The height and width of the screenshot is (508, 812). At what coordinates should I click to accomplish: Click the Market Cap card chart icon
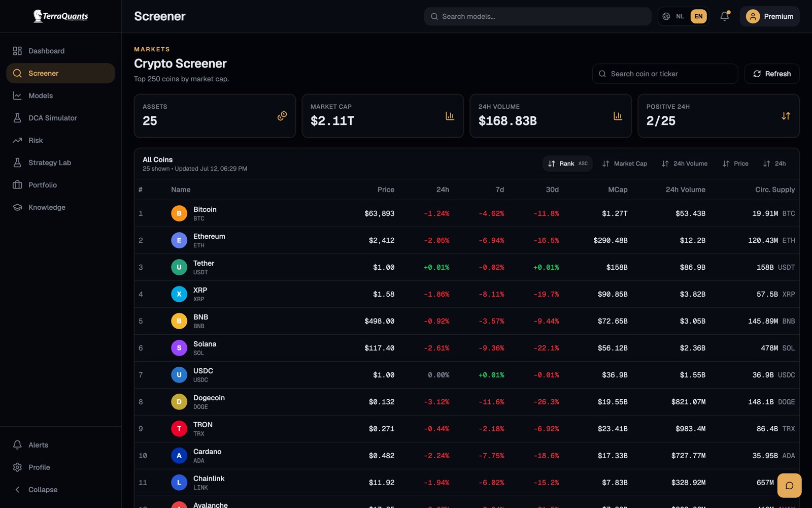pyautogui.click(x=450, y=116)
